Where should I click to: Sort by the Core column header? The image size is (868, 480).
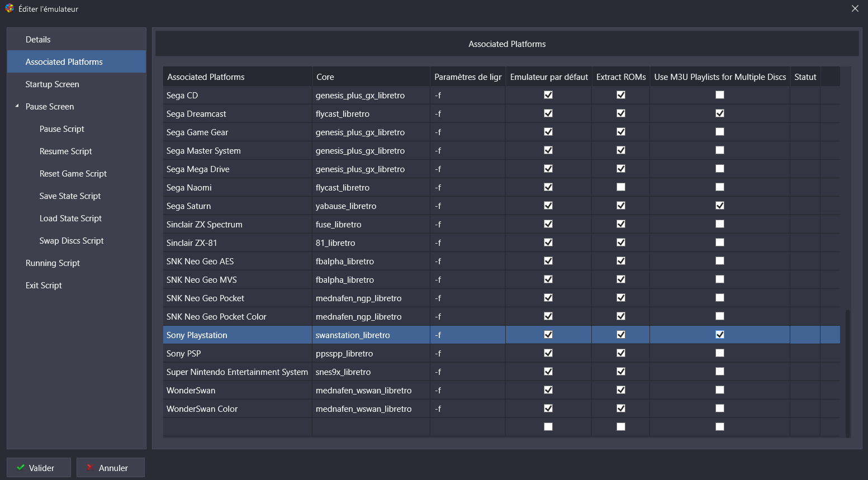371,77
